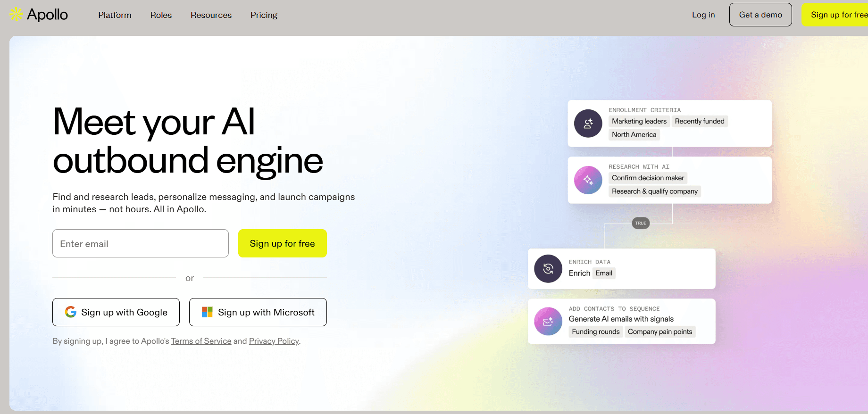868x414 pixels.
Task: Click the Research & qualify company tag
Action: tap(655, 191)
